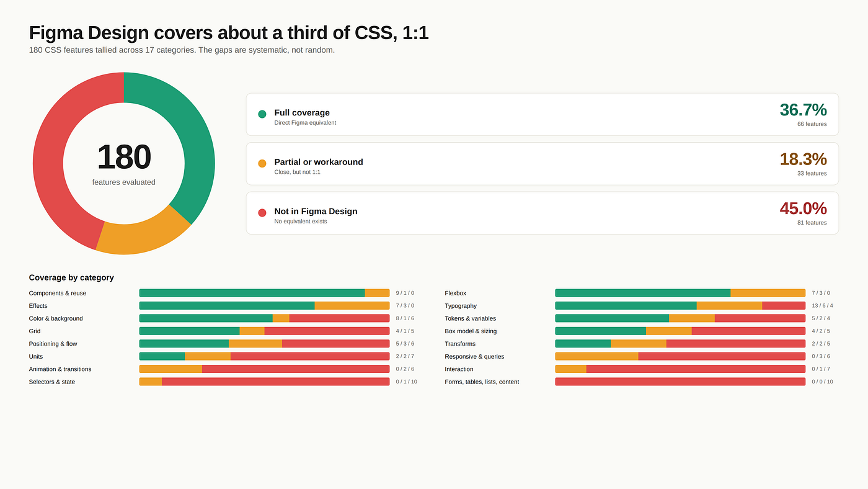868x489 pixels.
Task: Click the 'Forms, tables, lists, content' label
Action: (482, 382)
